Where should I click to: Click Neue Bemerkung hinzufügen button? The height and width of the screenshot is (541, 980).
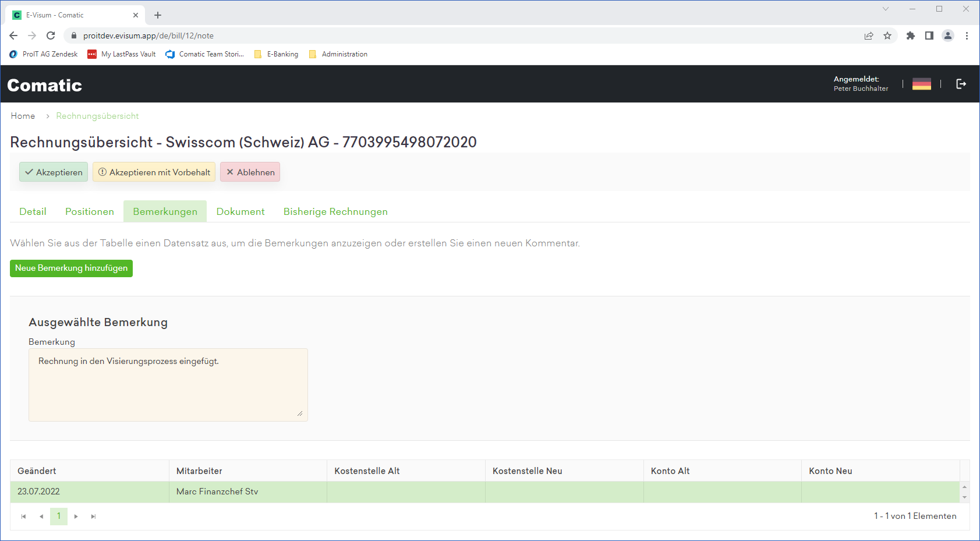coord(71,268)
